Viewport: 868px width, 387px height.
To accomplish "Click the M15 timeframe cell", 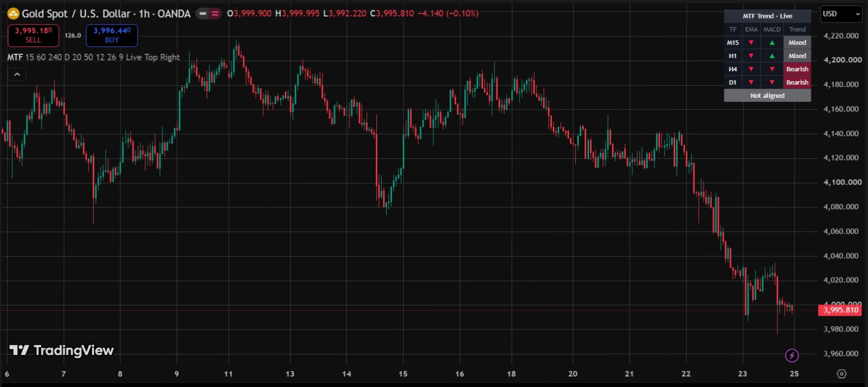I will tap(733, 43).
